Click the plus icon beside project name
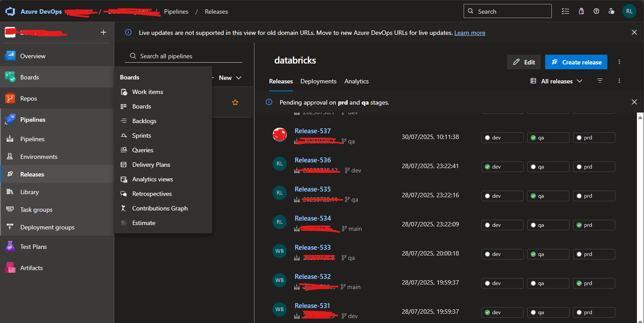The height and width of the screenshot is (323, 644). pyautogui.click(x=103, y=32)
